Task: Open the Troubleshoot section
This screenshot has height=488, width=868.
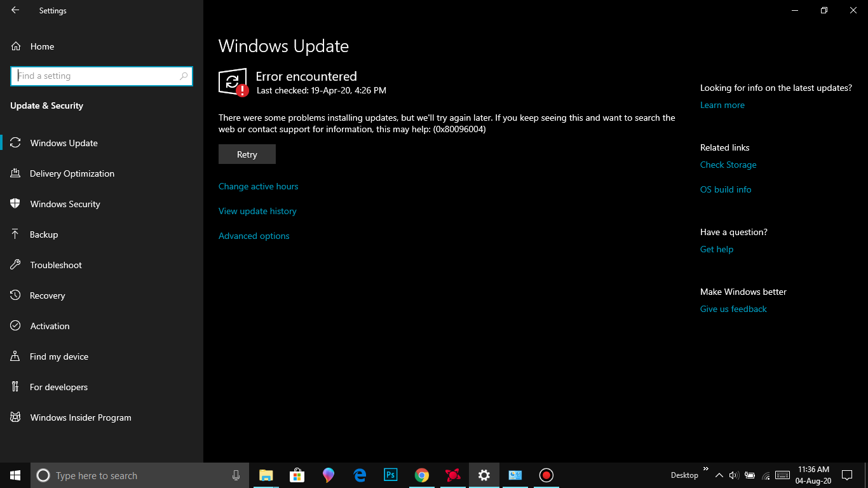Action: (102, 265)
